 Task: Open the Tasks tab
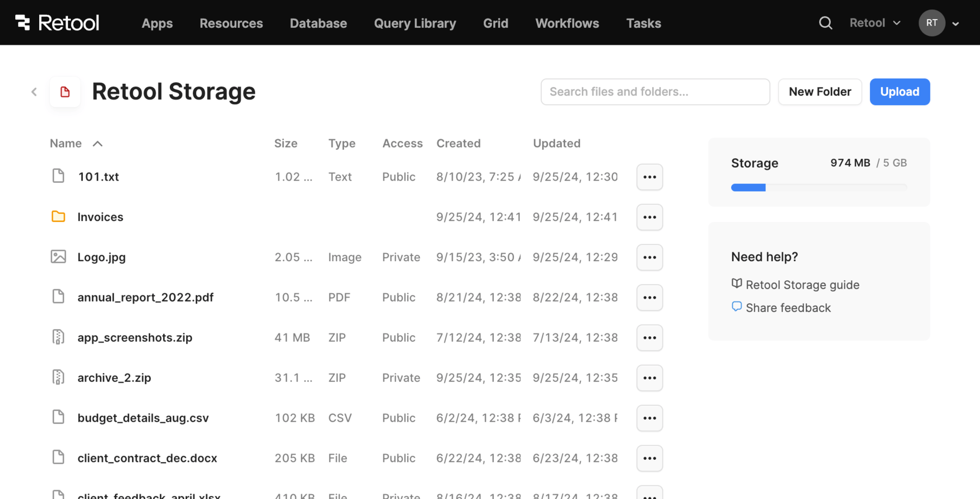pyautogui.click(x=644, y=23)
